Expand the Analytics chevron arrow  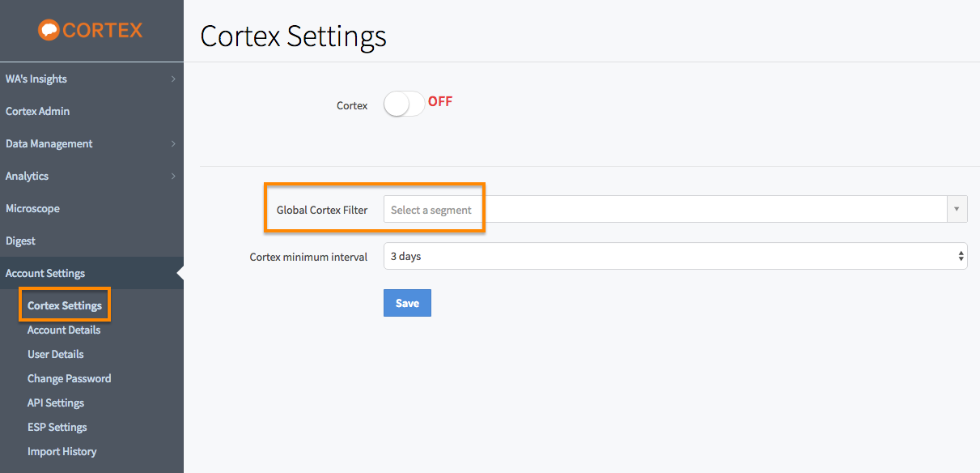[173, 176]
